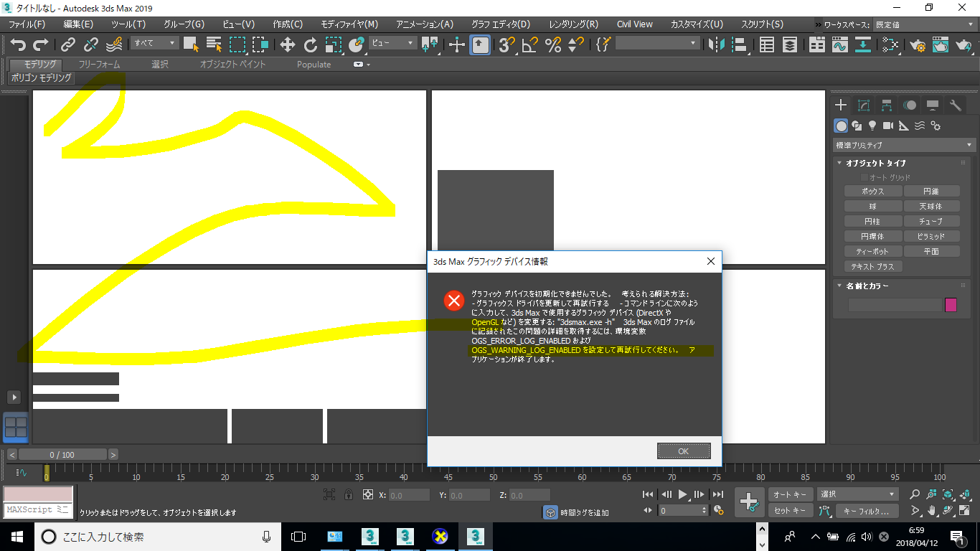This screenshot has height=551, width=980.
Task: Click the 0 / 100 time slider
Action: 62,455
